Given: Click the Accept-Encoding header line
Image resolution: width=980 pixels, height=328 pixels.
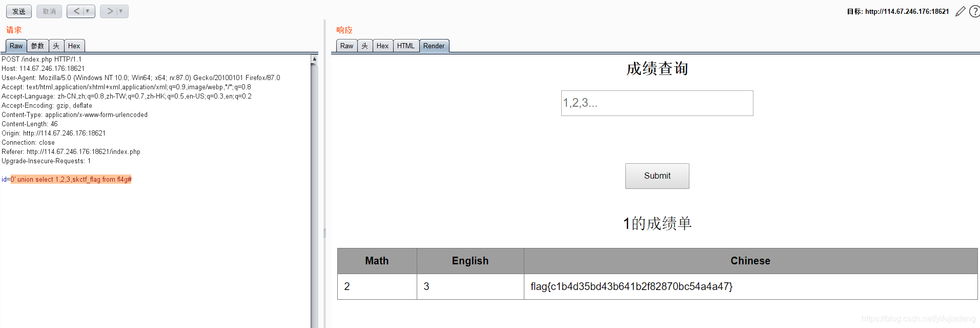Looking at the screenshot, I should (x=47, y=105).
